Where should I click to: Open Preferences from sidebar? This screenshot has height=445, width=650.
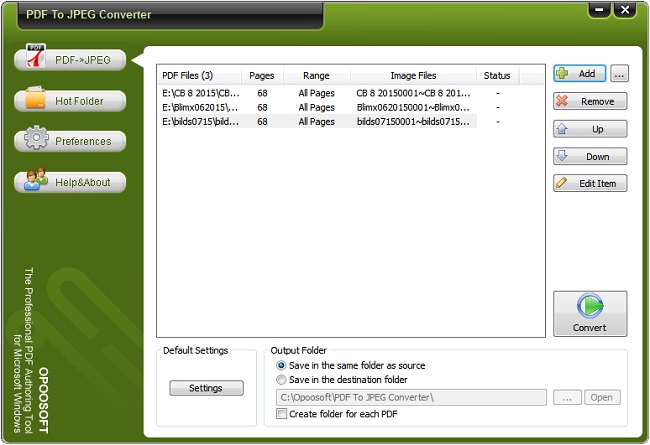click(x=70, y=141)
